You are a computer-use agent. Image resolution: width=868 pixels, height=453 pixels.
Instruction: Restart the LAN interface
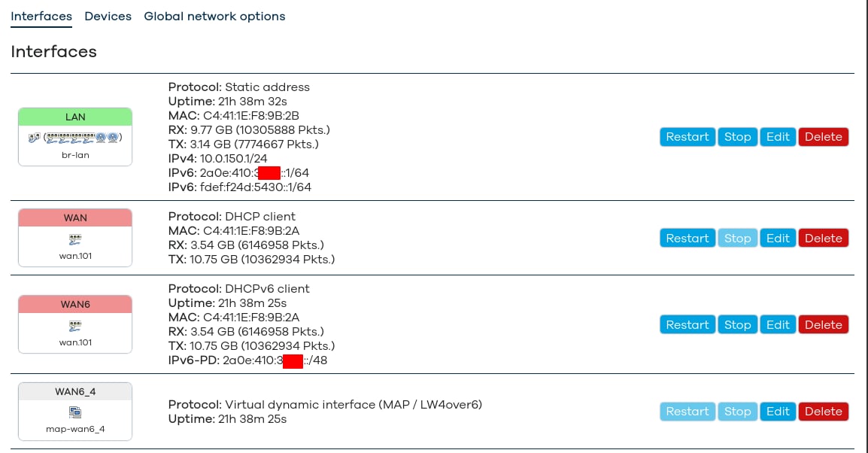pos(687,137)
